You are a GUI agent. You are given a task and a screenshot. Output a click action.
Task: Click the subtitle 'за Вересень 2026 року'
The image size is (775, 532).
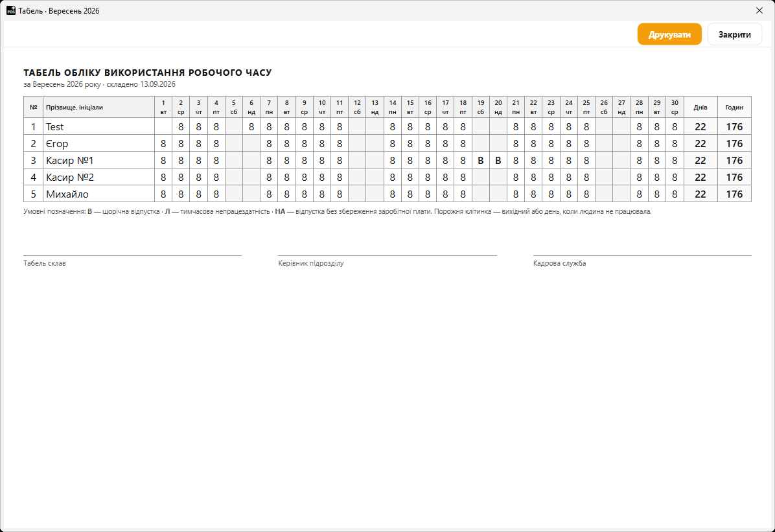[62, 84]
